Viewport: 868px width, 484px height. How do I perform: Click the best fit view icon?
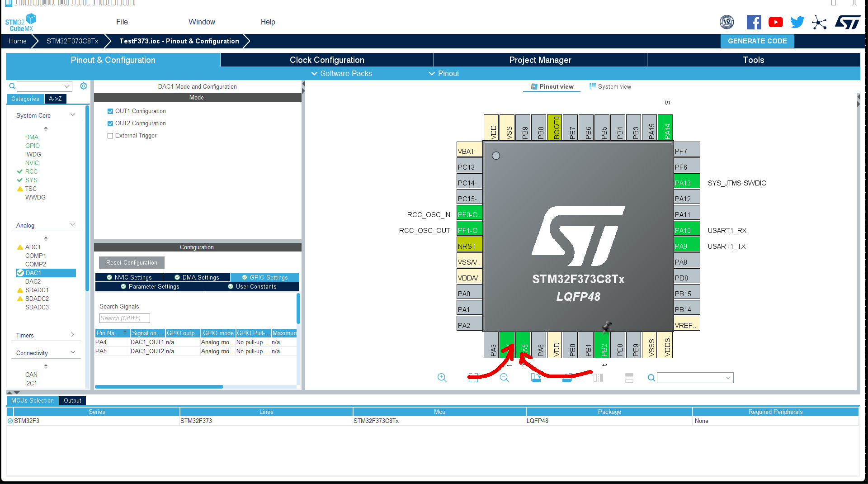pos(473,378)
